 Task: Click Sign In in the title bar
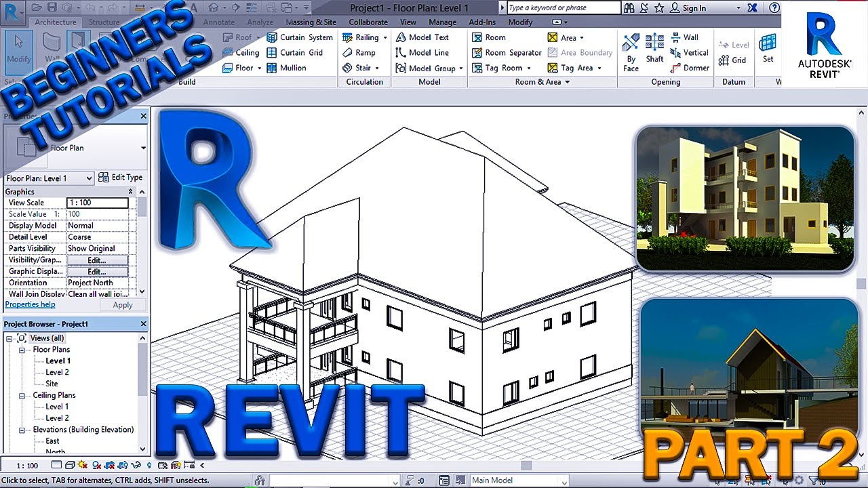[x=694, y=8]
